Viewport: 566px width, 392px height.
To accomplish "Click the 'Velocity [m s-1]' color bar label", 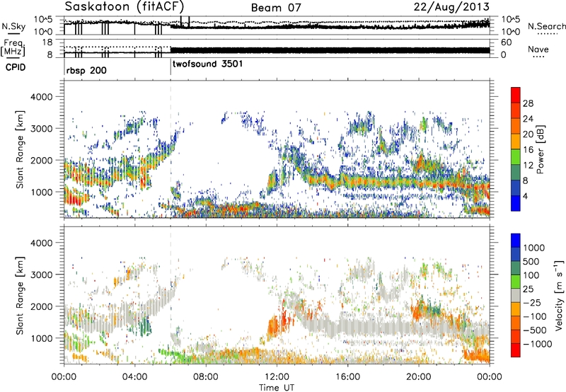I will (559, 295).
